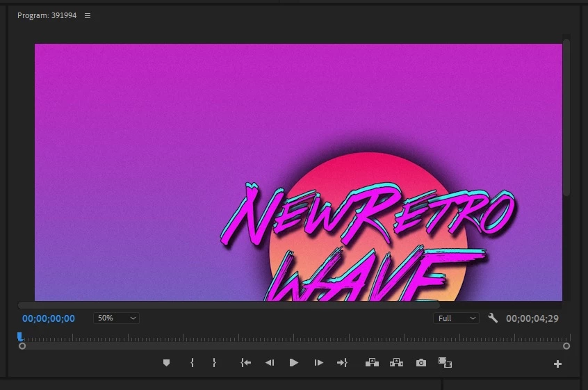This screenshot has width=588, height=390.
Task: Select the Program: 391994 panel tab
Action: (47, 15)
